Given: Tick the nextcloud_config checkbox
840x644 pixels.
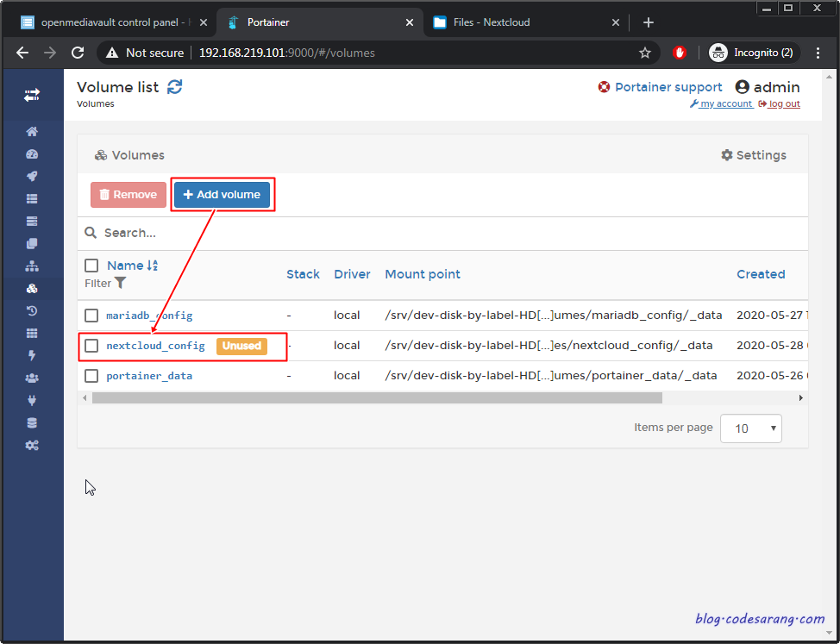Looking at the screenshot, I should 91,346.
